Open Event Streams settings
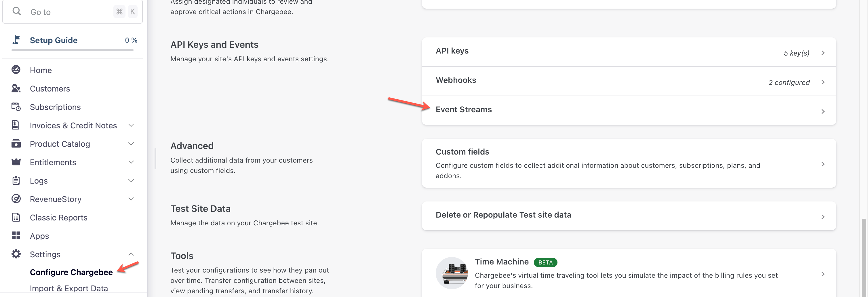 629,111
